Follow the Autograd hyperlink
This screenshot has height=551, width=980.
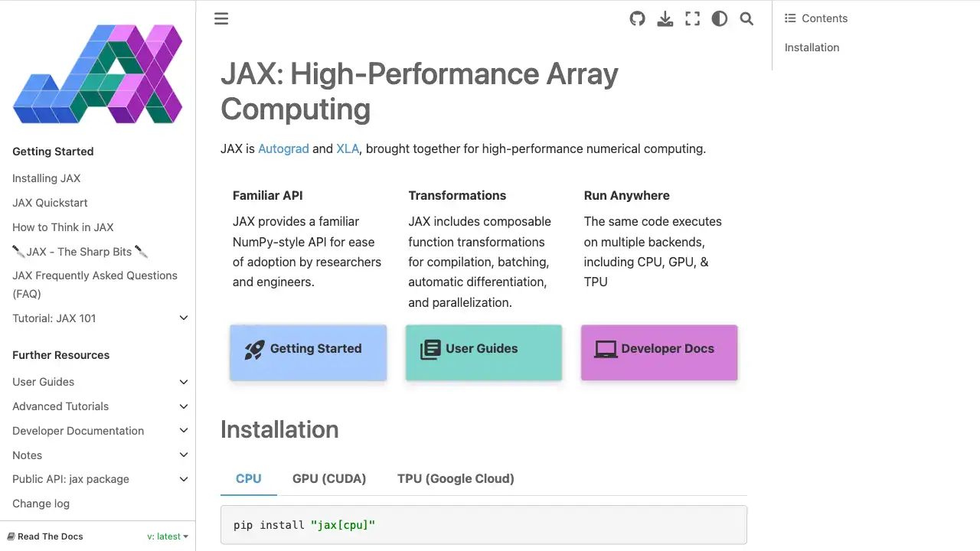283,148
